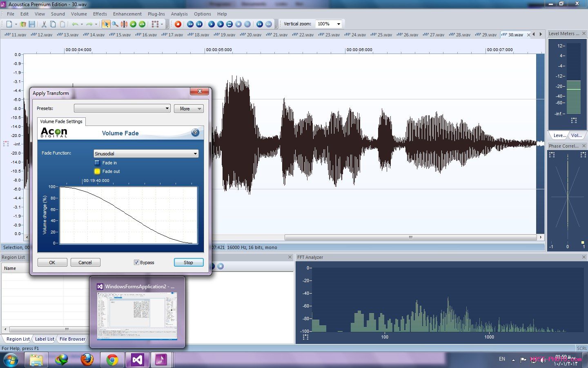Viewport: 588px width, 368px height.
Task: Click the 00:00:05:000 timeline marker
Action: point(219,50)
